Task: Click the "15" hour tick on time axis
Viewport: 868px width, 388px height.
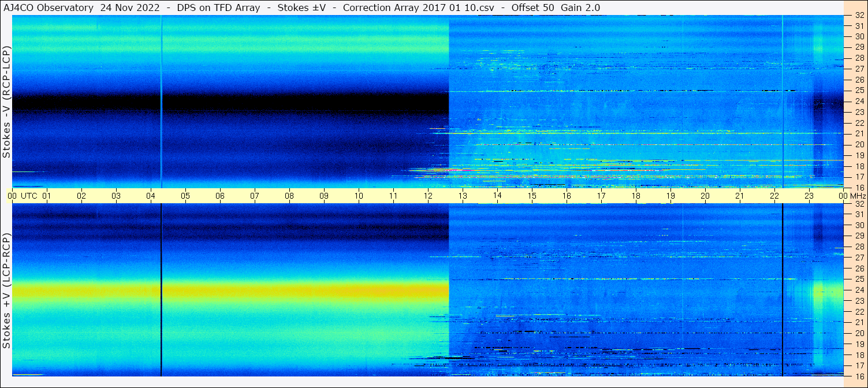Action: (532, 196)
